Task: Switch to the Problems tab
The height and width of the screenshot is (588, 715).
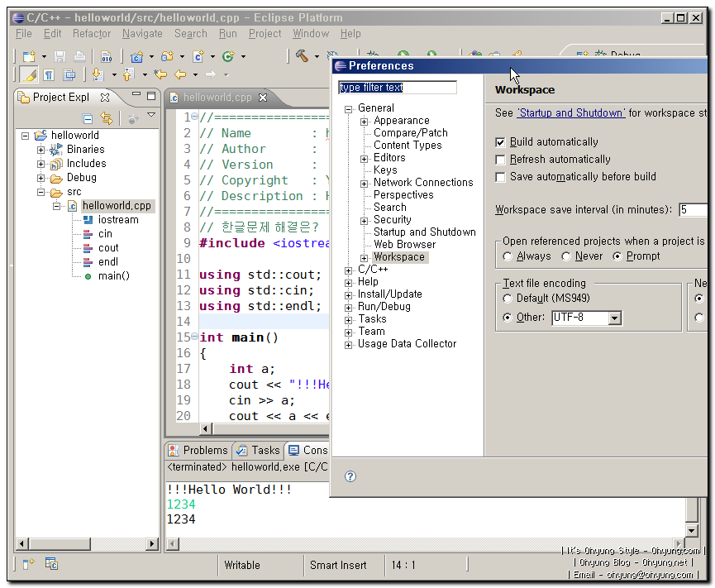Action: coord(198,451)
